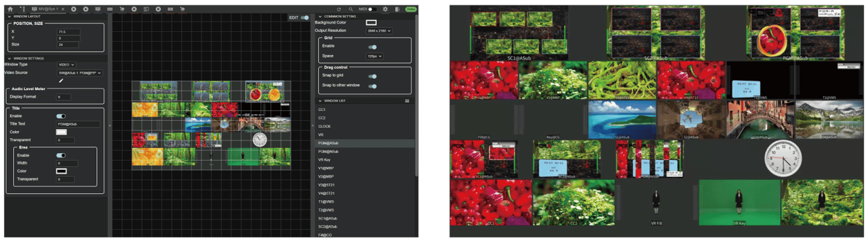868x242 pixels.
Task: Select SC2@ASub in the window list
Action: click(364, 227)
